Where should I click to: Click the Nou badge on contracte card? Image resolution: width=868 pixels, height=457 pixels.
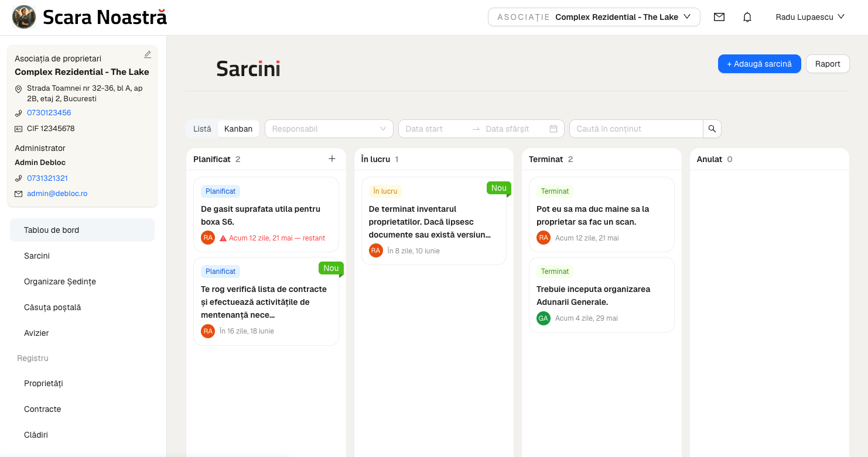331,268
